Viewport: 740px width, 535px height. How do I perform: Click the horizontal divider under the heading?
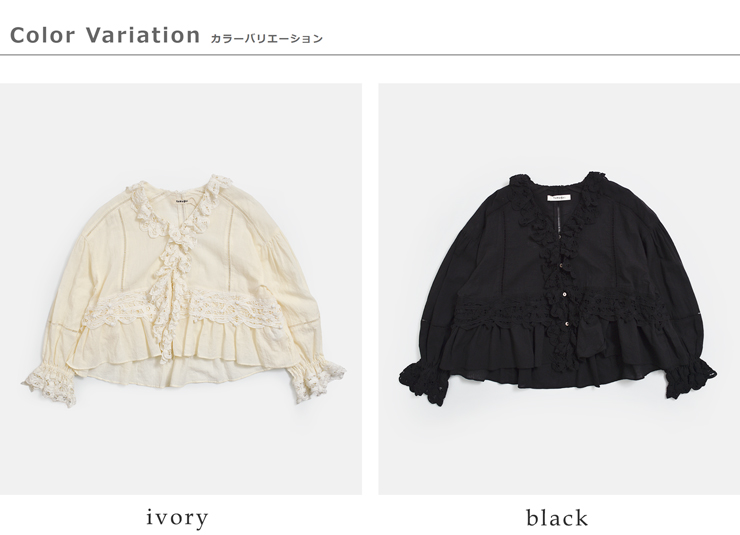(370, 55)
